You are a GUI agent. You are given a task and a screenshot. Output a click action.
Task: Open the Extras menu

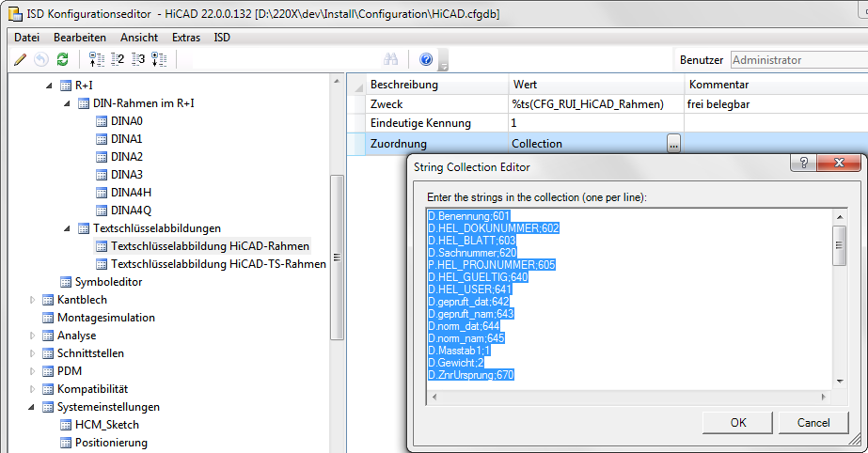186,38
